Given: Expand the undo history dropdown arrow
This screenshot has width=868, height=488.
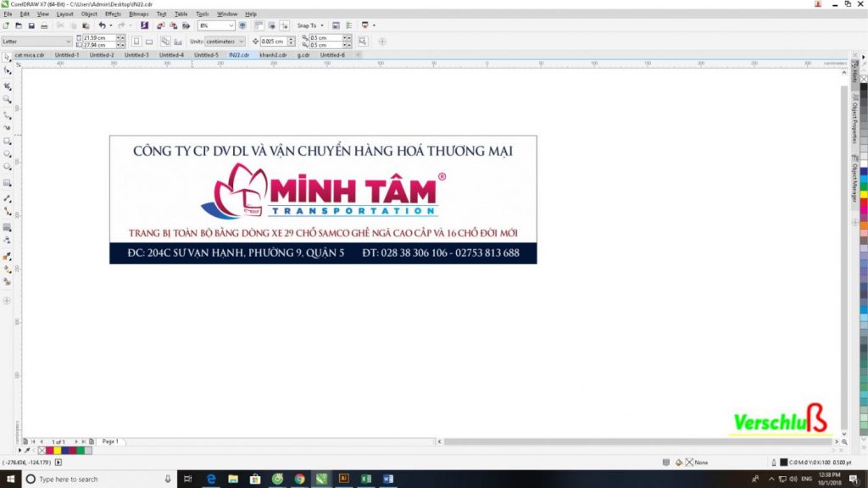Looking at the screenshot, I should [111, 25].
